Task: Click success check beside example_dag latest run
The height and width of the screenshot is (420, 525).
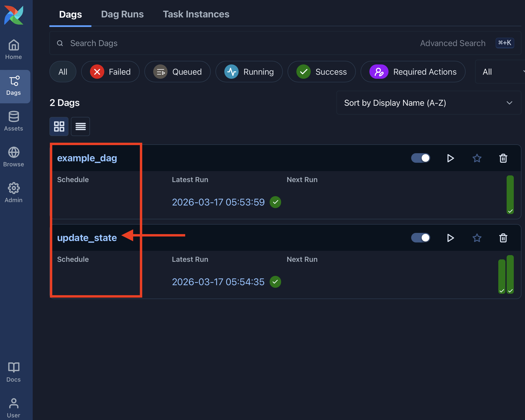Action: (275, 202)
